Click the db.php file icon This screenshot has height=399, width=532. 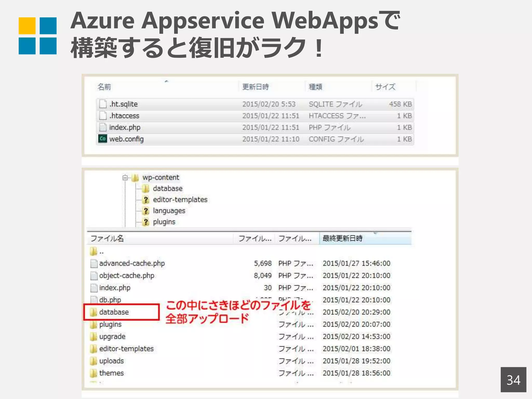click(x=94, y=300)
